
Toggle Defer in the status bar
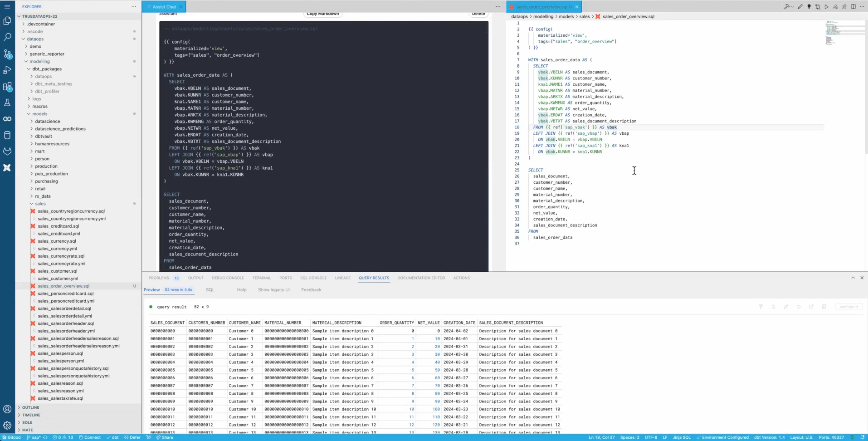pos(132,437)
